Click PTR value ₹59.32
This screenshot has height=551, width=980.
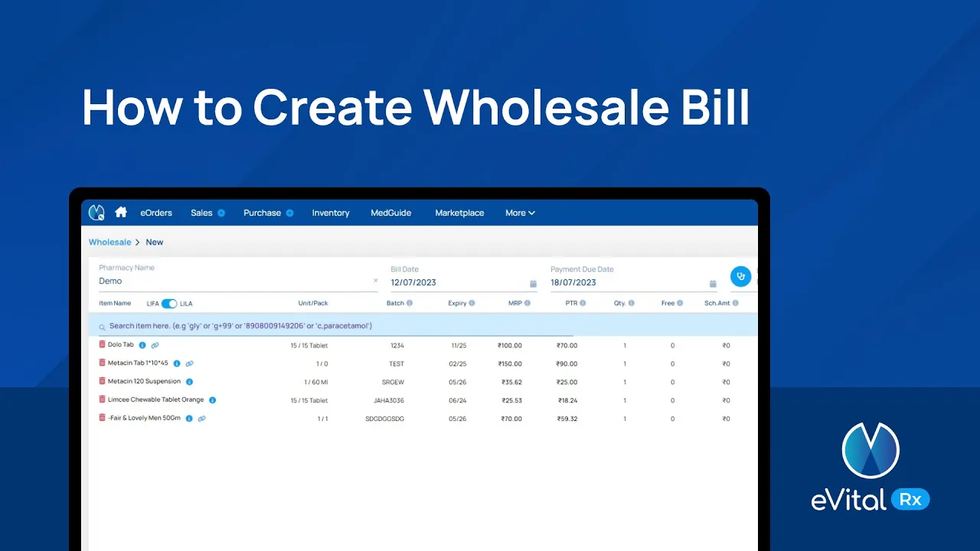point(567,419)
